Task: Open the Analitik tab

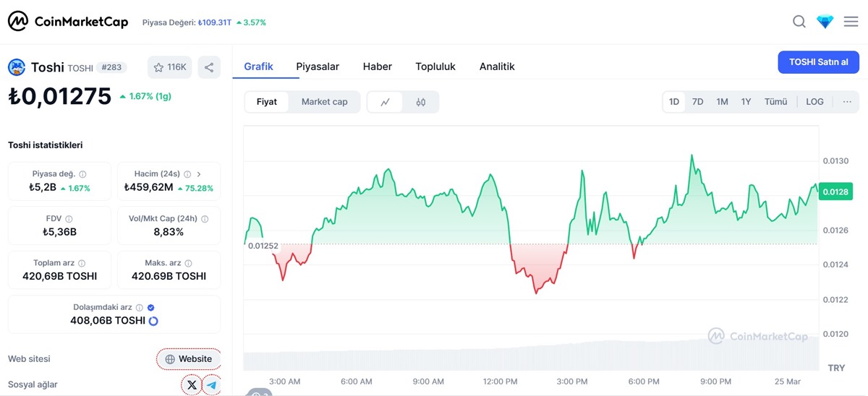Action: (x=497, y=66)
